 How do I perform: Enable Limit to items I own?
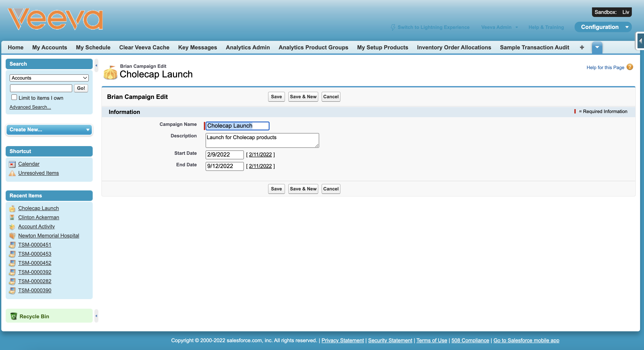point(14,97)
